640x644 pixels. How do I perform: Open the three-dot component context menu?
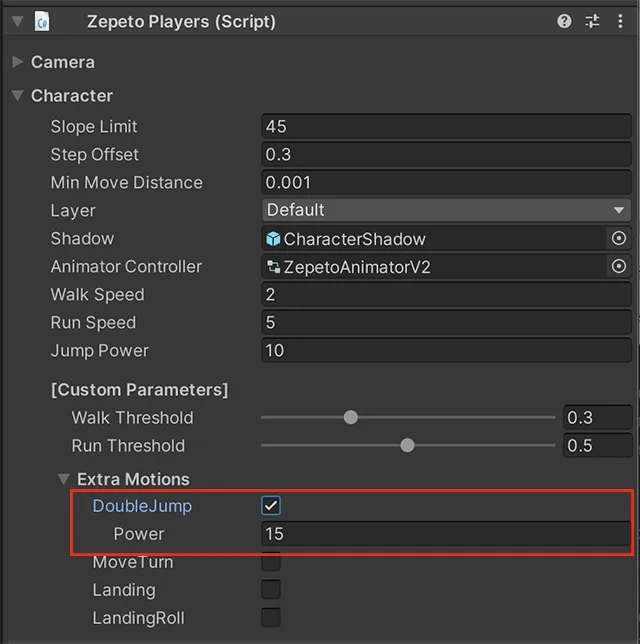click(620, 21)
